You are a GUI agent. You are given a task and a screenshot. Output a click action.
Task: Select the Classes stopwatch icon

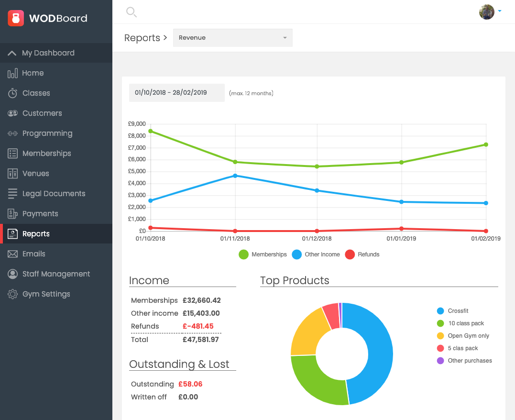[12, 93]
